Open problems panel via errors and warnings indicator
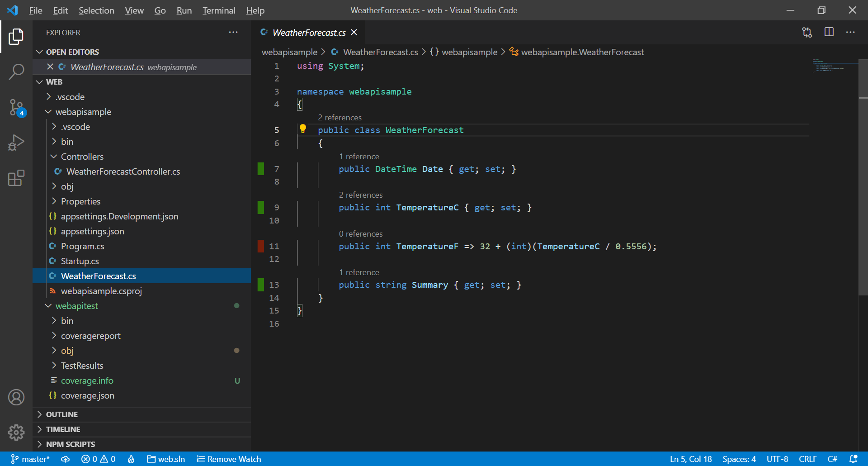The width and height of the screenshot is (868, 466). [98, 459]
